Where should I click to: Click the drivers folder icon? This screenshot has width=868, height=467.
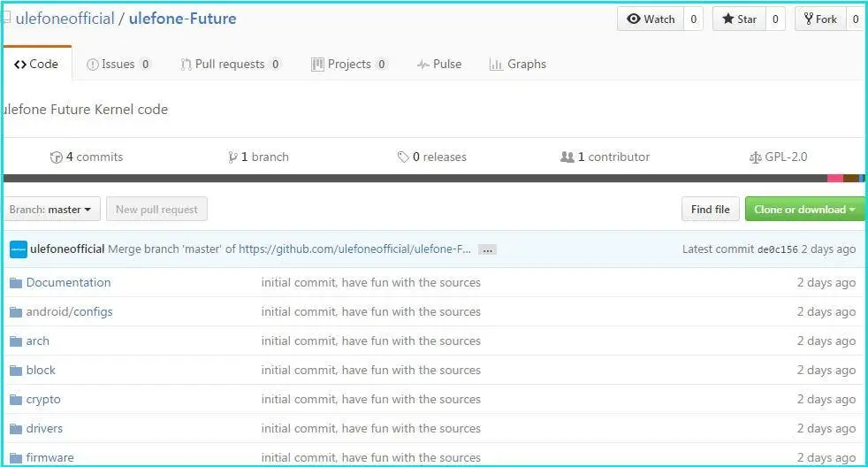coord(16,429)
